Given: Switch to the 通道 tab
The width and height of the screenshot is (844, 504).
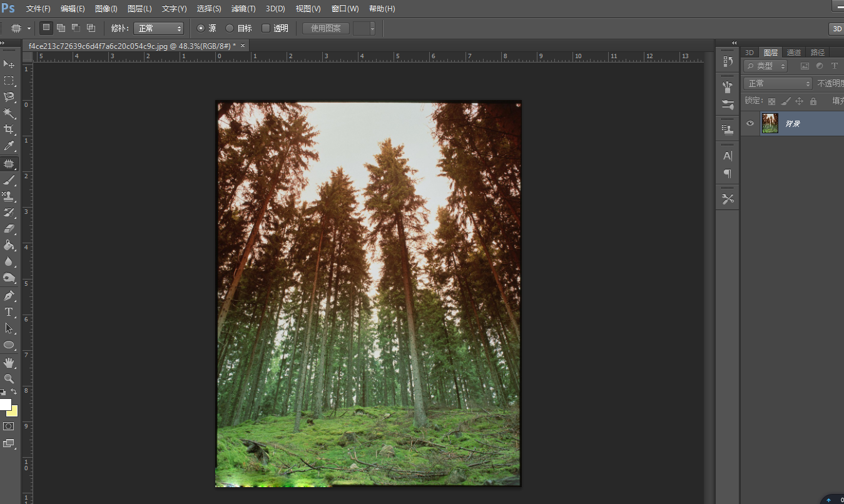Looking at the screenshot, I should [x=794, y=53].
